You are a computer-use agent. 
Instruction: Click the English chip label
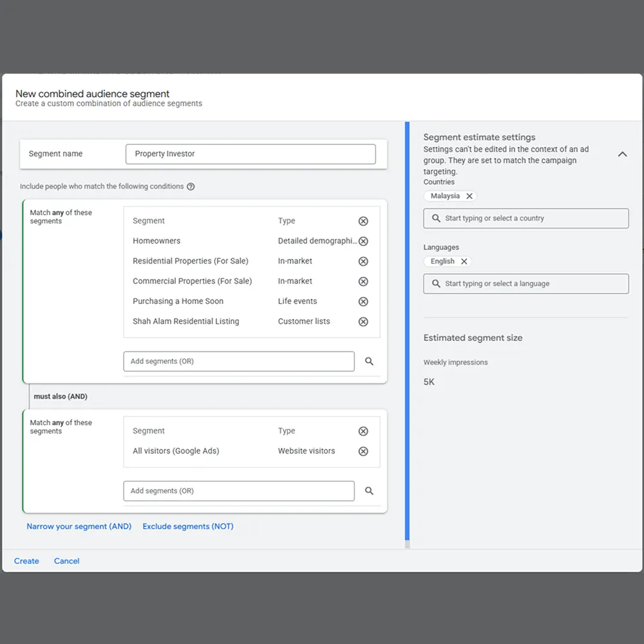click(442, 261)
